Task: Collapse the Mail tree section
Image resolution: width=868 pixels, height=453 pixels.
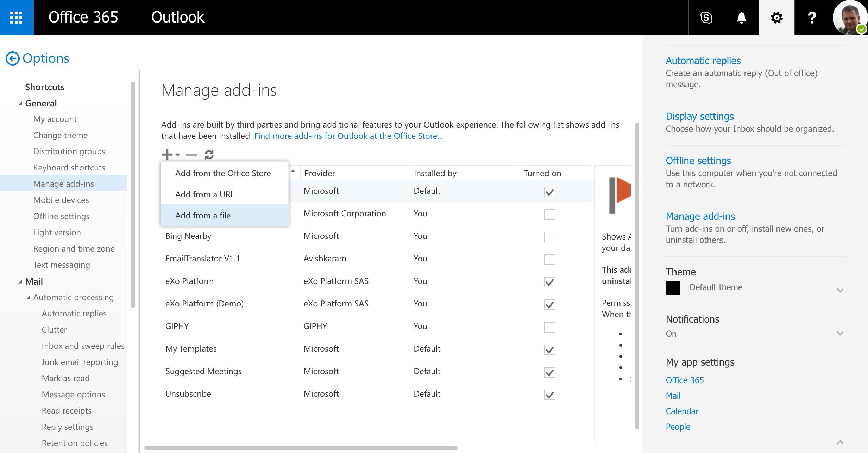Action: coord(20,282)
